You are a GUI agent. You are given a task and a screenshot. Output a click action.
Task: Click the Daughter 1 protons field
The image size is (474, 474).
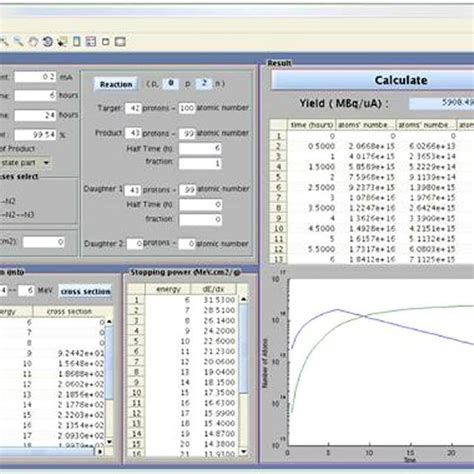point(133,190)
